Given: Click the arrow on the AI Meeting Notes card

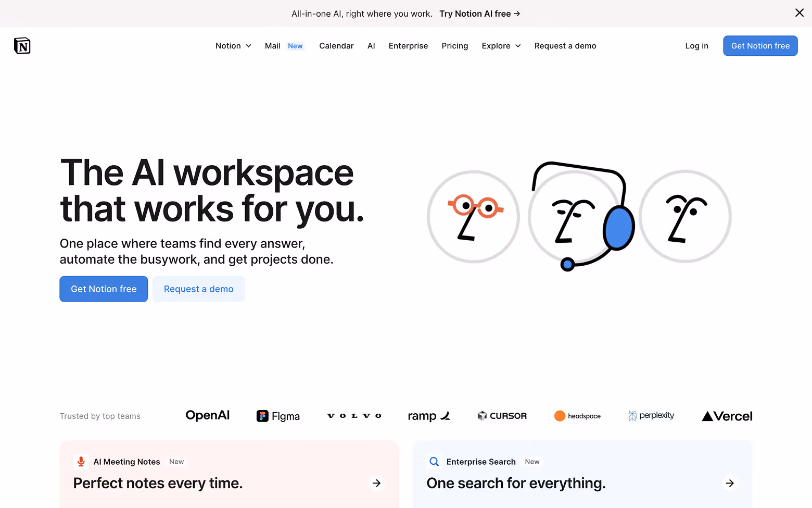Looking at the screenshot, I should click(376, 483).
